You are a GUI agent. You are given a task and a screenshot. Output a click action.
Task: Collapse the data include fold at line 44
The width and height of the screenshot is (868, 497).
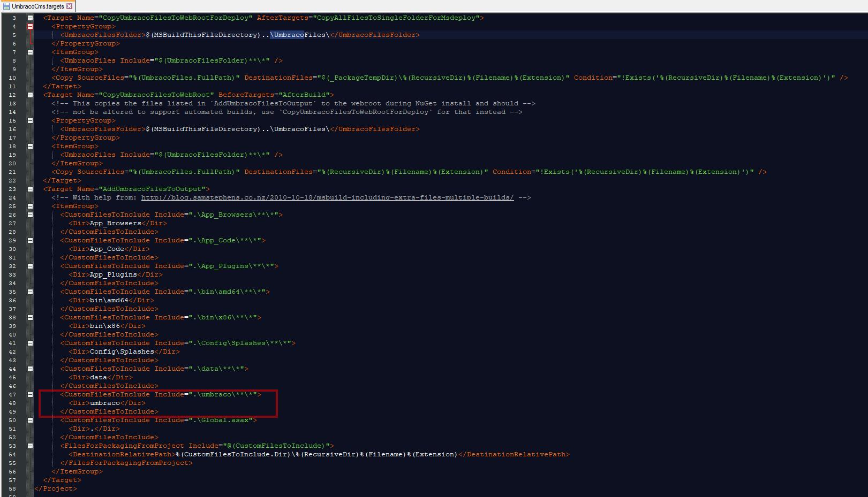point(31,369)
